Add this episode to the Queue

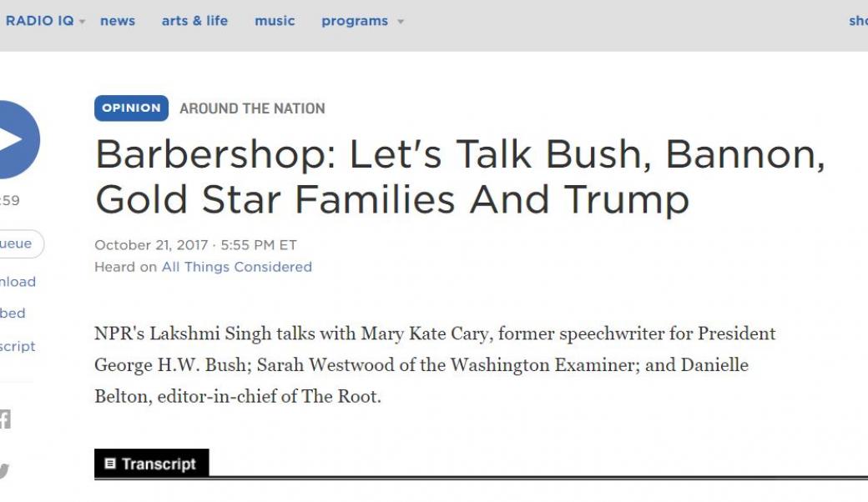(x=15, y=243)
